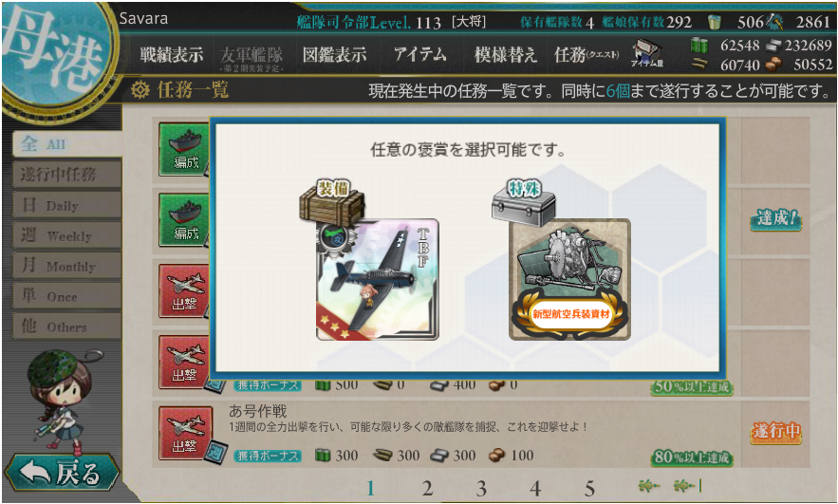Go to the last quest page arrow
The width and height of the screenshot is (838, 504).
click(x=687, y=486)
